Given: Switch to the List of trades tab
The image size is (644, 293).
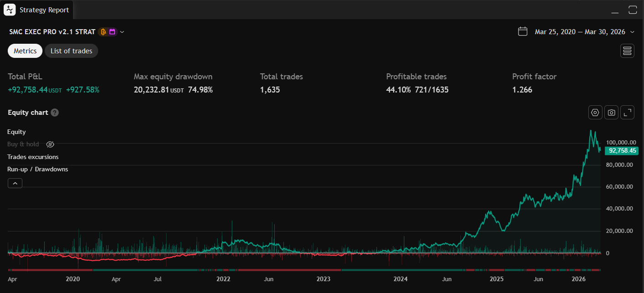Looking at the screenshot, I should (x=71, y=51).
